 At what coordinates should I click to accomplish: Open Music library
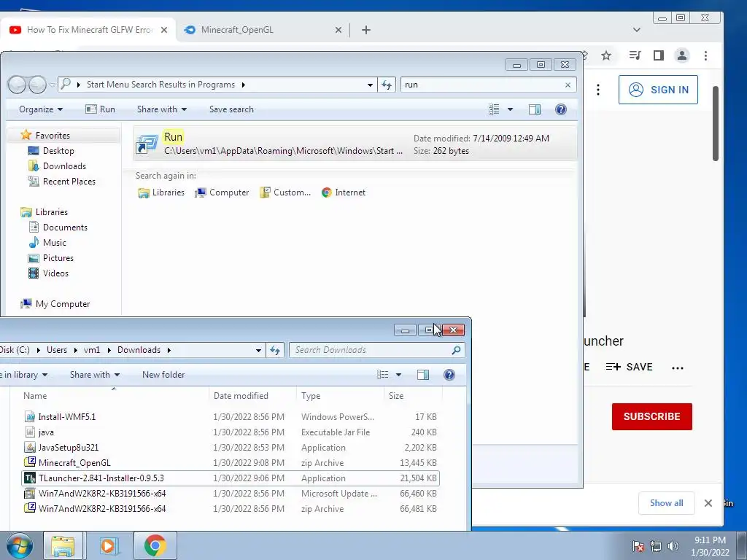coord(54,242)
